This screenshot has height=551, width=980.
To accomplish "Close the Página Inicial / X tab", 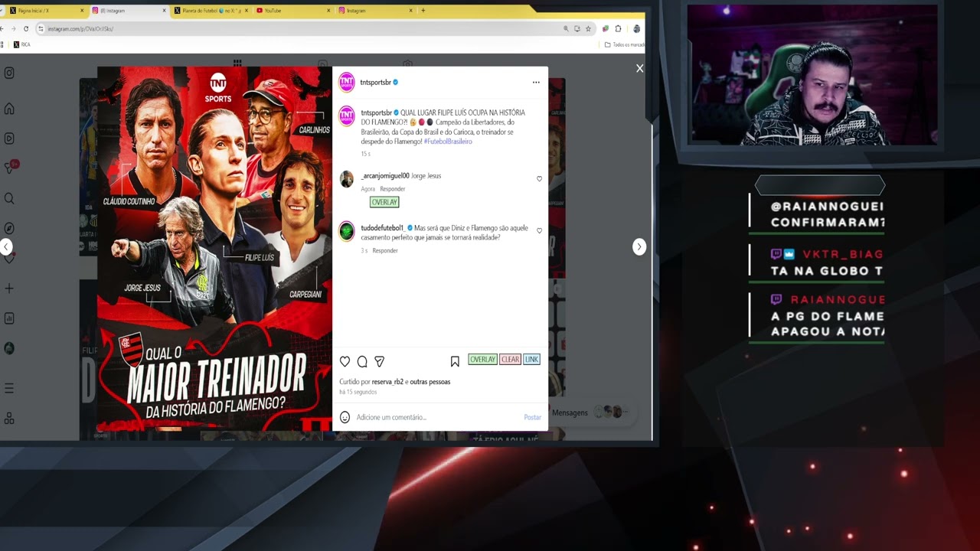I will [x=82, y=11].
